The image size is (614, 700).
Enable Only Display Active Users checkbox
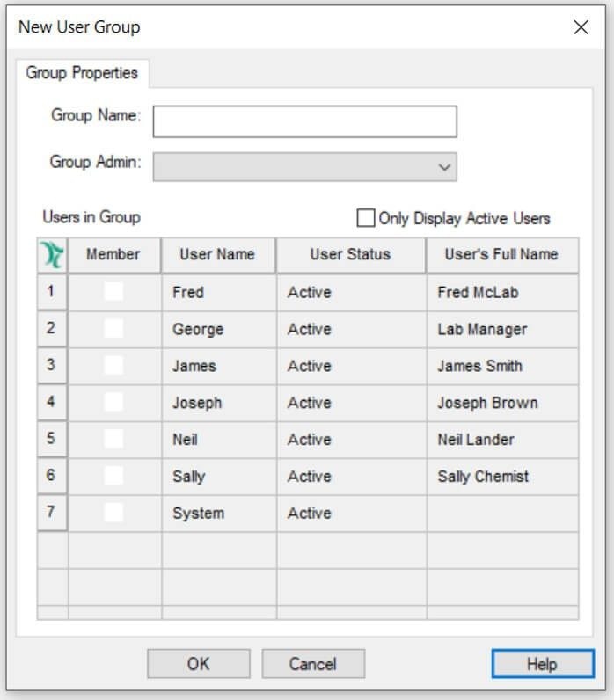coord(365,218)
